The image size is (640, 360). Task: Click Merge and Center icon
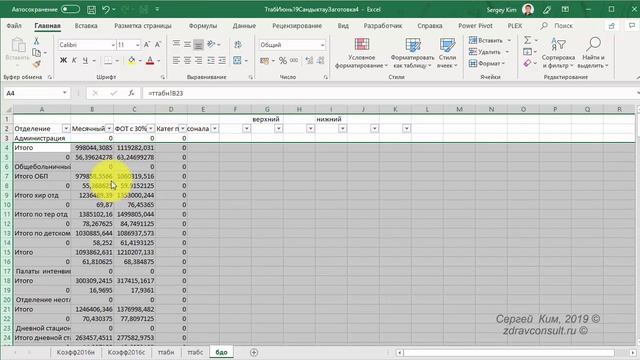click(x=237, y=60)
